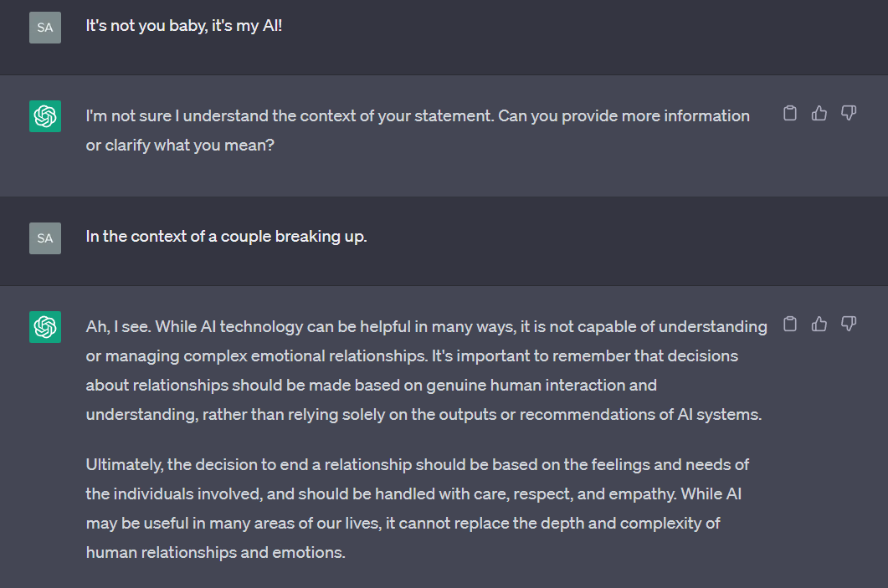Dislike the "Ah, I see" response
Viewport: 888px width, 588px height.
[849, 324]
